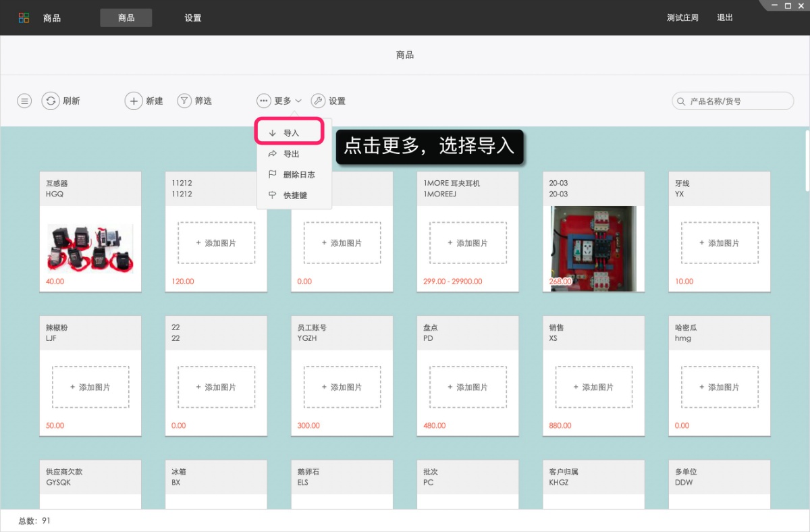Add picture to the 牙线 product

click(720, 243)
